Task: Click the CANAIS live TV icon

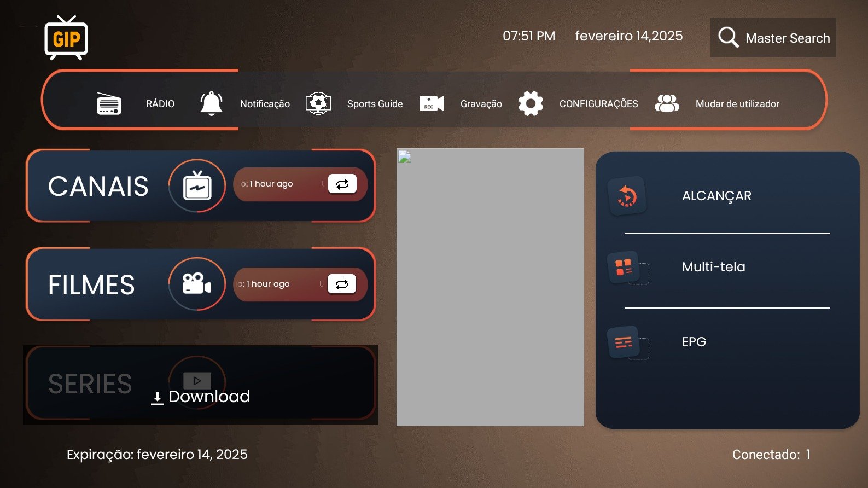Action: (197, 186)
